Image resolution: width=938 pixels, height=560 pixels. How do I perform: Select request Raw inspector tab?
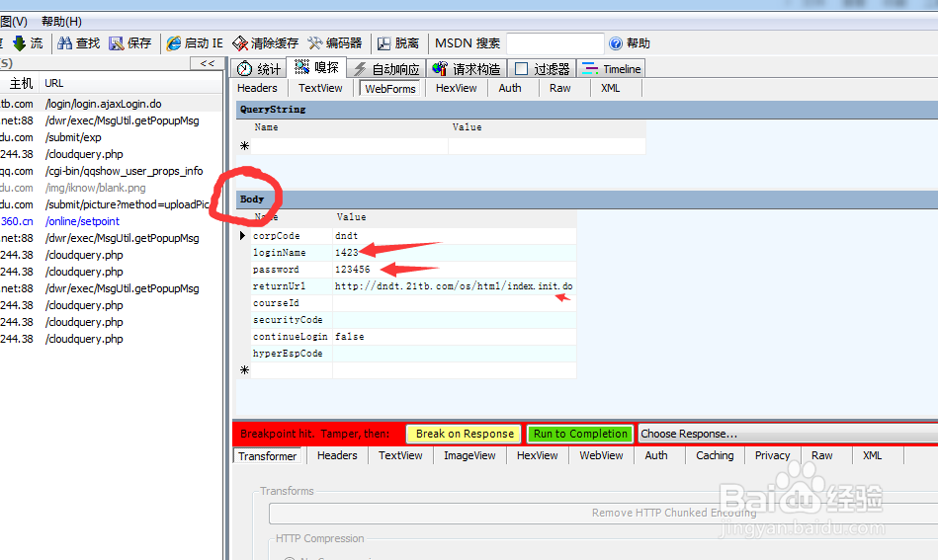pyautogui.click(x=559, y=88)
